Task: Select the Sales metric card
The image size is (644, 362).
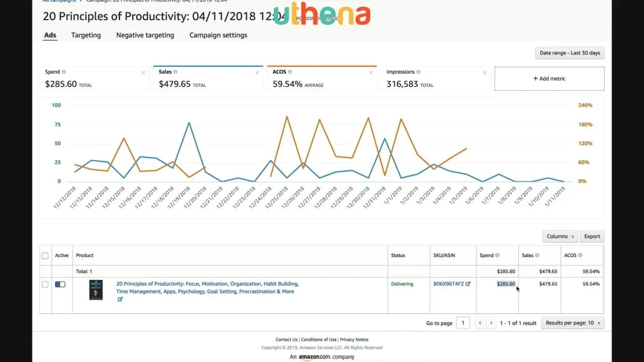Action: [208, 79]
